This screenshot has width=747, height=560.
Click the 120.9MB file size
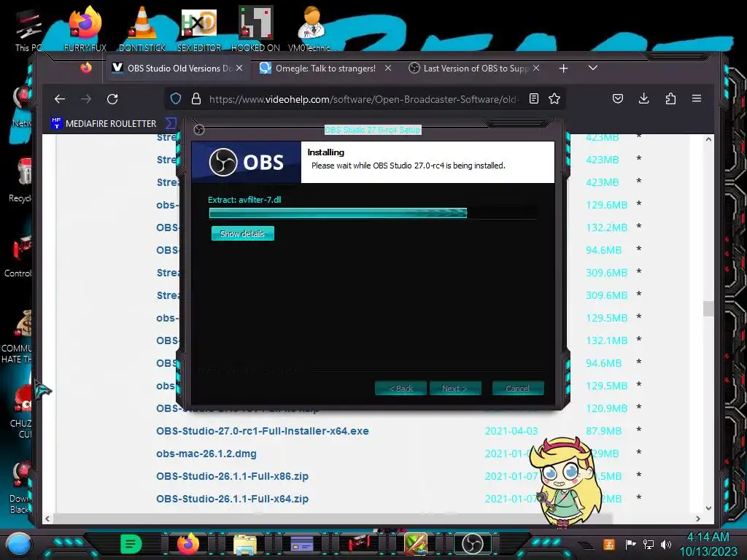coord(606,408)
